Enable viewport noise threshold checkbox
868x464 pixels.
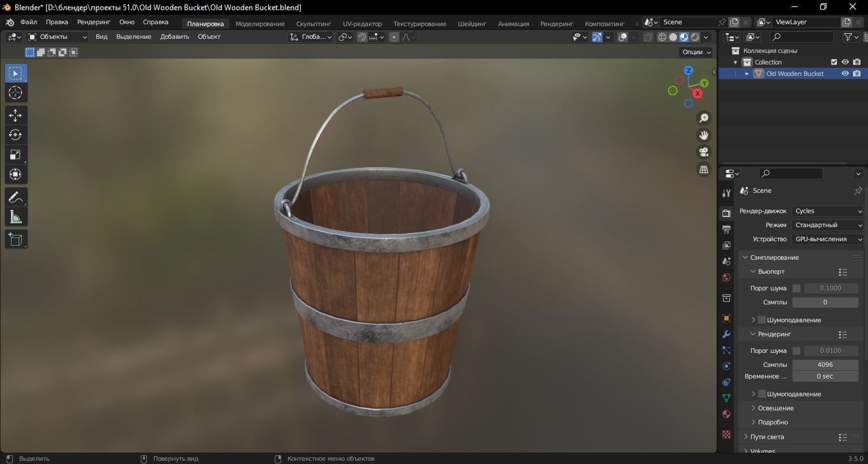[x=796, y=288]
